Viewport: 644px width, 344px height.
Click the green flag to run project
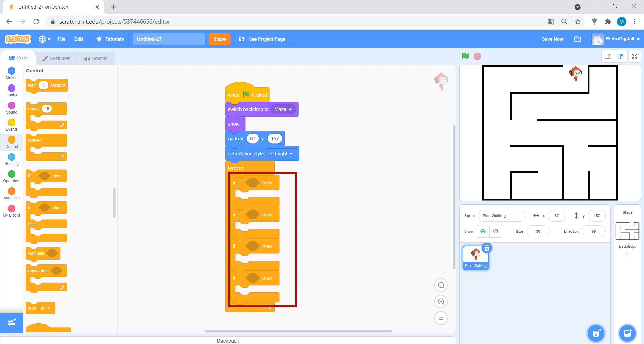point(465,56)
